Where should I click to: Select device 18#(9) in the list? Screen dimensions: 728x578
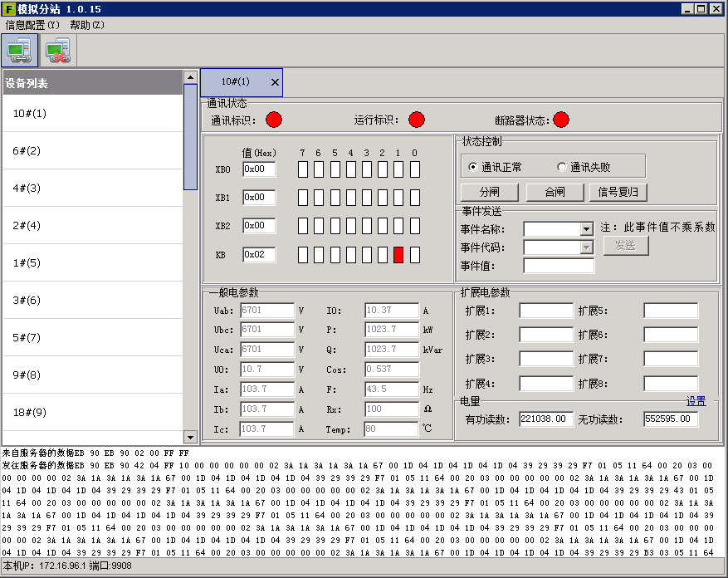tap(93, 413)
